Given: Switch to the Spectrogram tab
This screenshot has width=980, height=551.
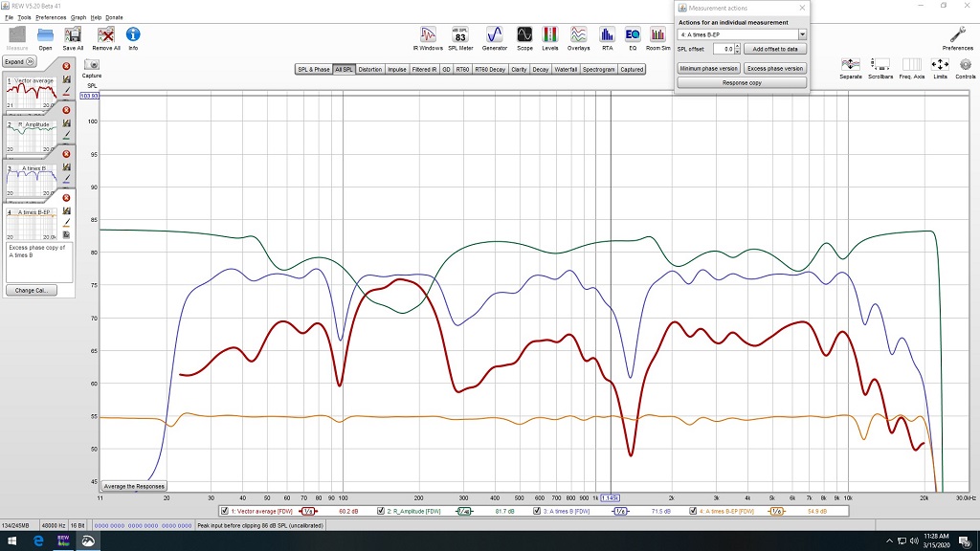Looking at the screenshot, I should pos(599,69).
